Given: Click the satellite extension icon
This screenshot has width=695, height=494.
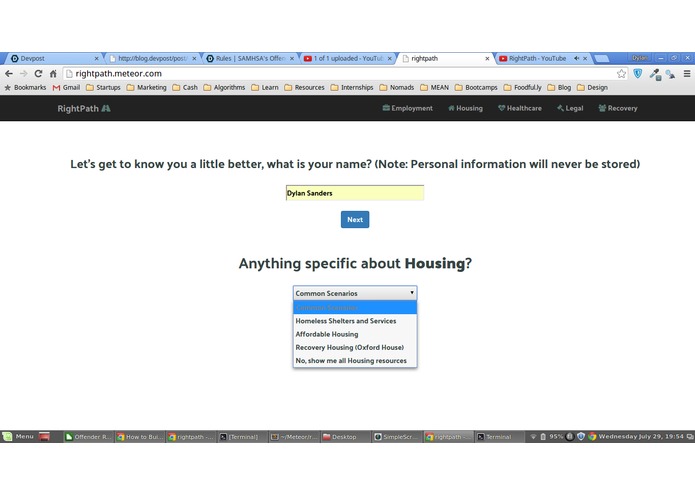Looking at the screenshot, I should pos(671,74).
